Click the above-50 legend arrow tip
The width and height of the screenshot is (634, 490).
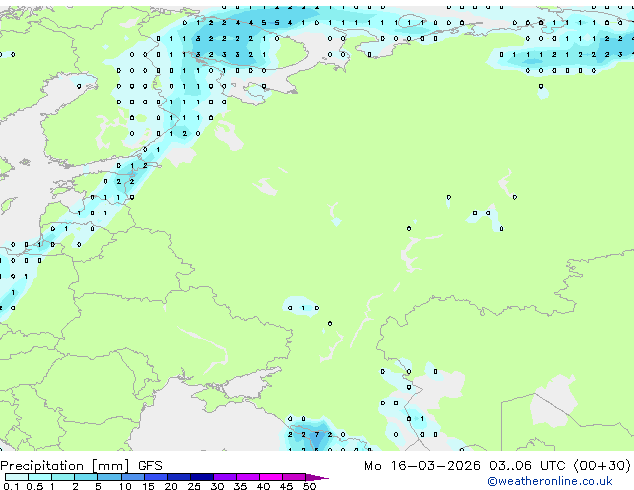317,477
